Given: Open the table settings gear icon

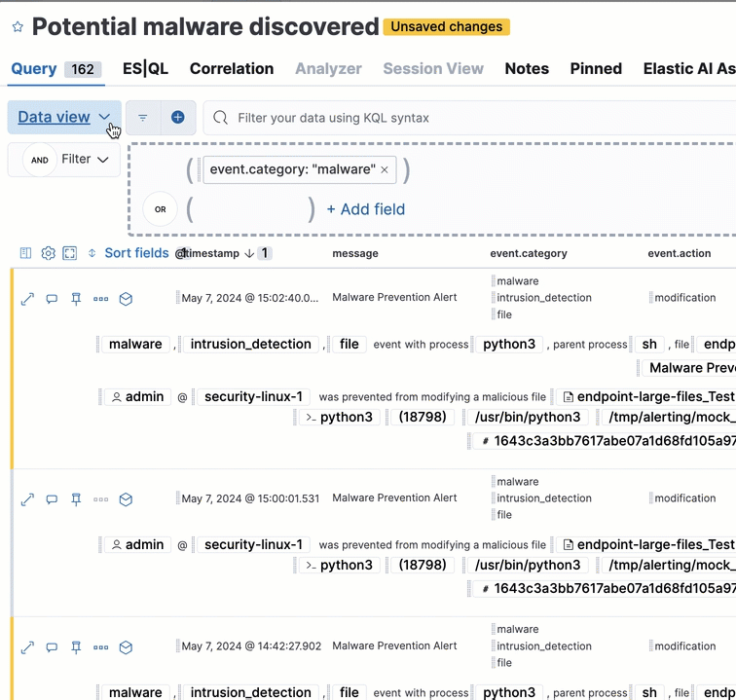Looking at the screenshot, I should [x=48, y=253].
